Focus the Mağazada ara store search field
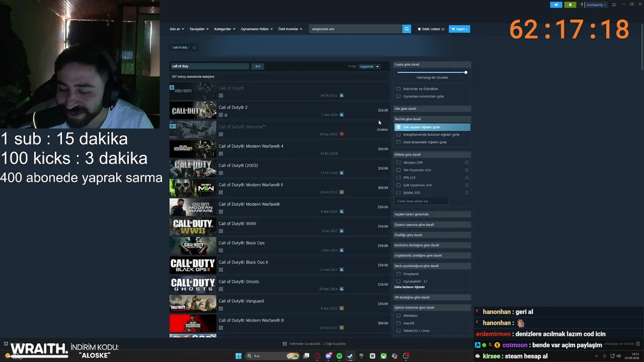644x362 pixels. tap(356, 29)
